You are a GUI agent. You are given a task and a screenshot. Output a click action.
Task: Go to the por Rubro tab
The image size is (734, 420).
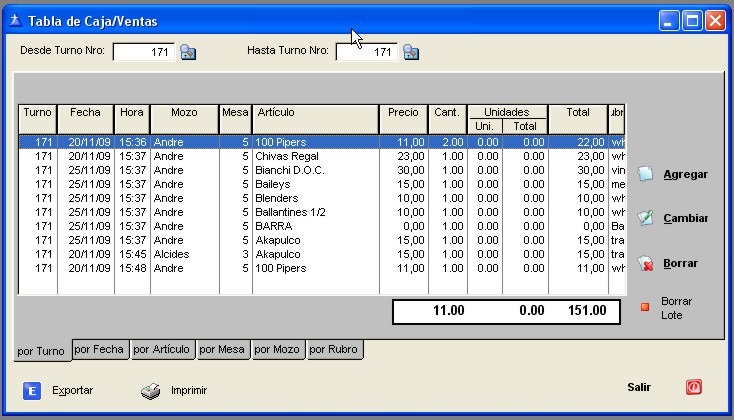(334, 349)
